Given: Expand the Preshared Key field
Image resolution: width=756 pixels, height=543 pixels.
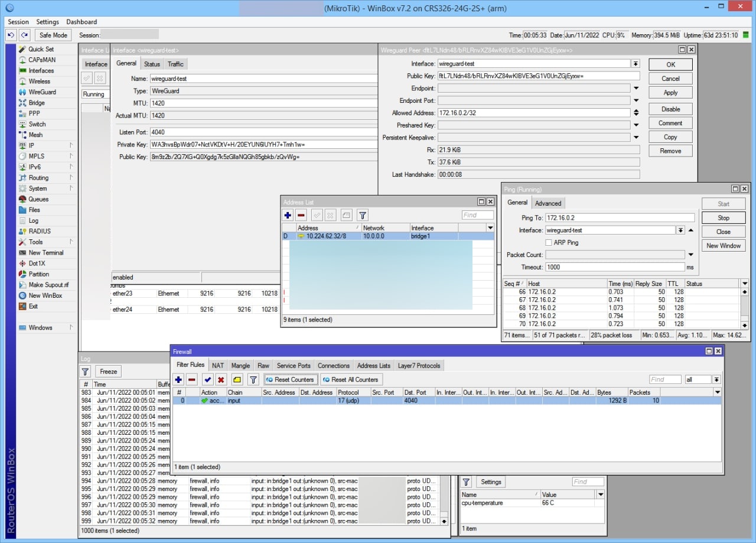Looking at the screenshot, I should 636,125.
